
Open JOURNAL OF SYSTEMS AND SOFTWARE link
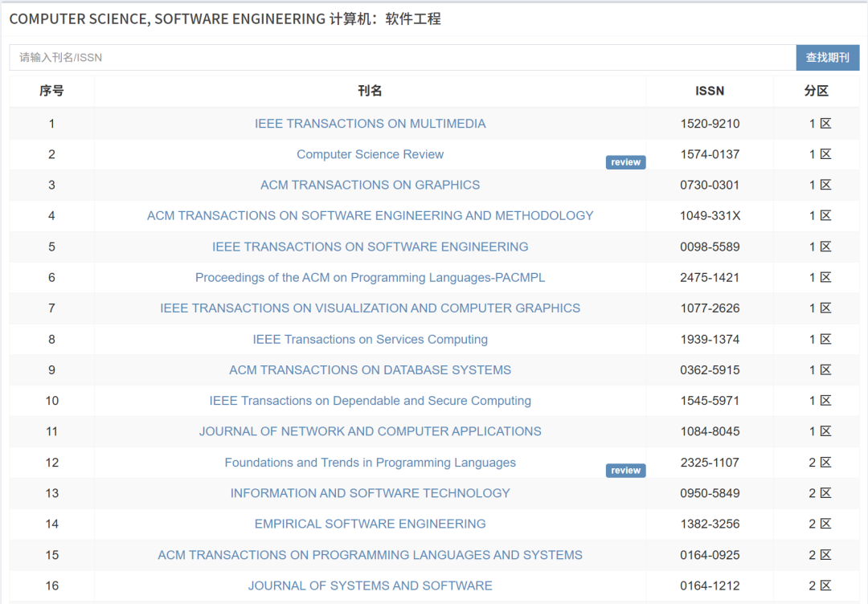click(x=370, y=586)
